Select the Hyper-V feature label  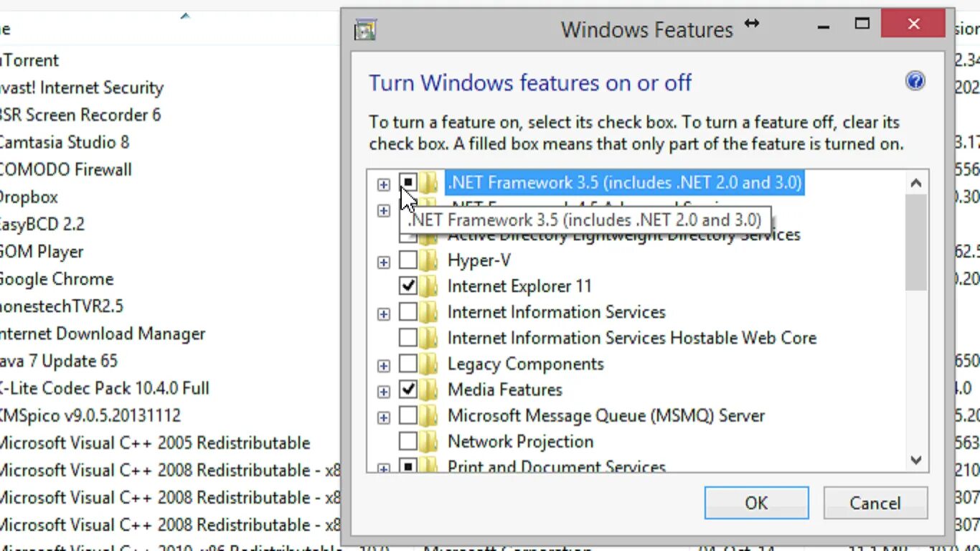[x=479, y=260]
